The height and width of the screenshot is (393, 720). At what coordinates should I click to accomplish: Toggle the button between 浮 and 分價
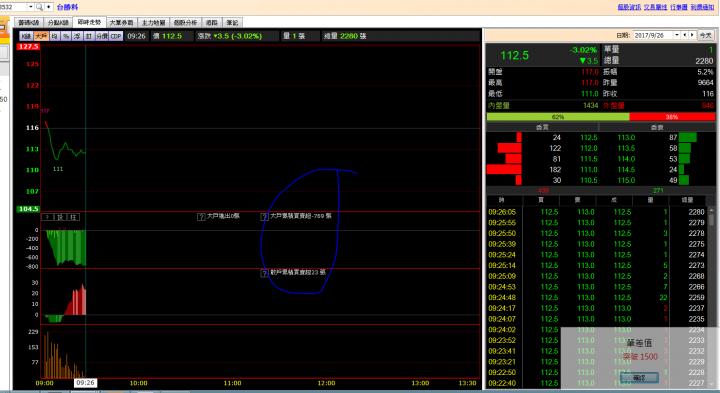coord(89,36)
